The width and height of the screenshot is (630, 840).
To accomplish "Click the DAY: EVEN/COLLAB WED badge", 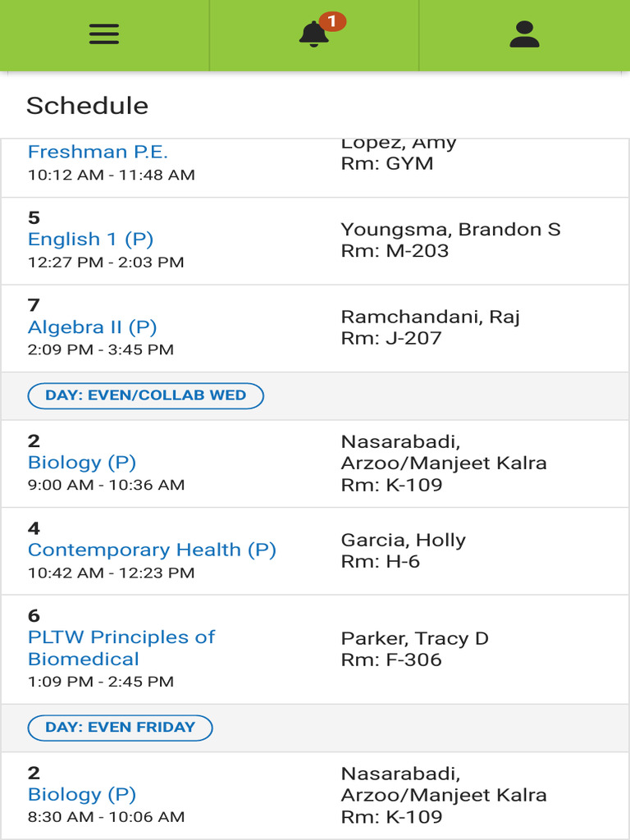I will pos(146,395).
